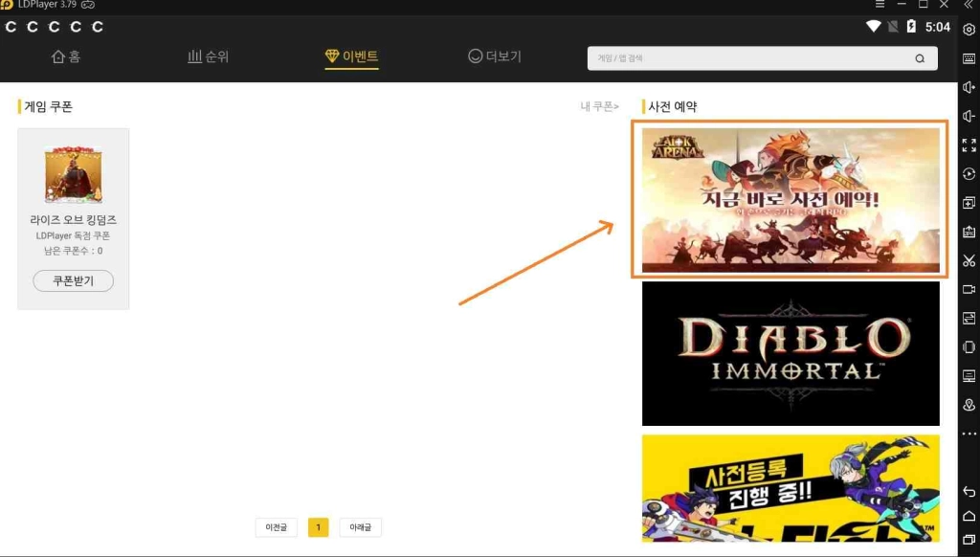Open the virtual GPS location pin icon
980x557 pixels.
pyautogui.click(x=969, y=405)
